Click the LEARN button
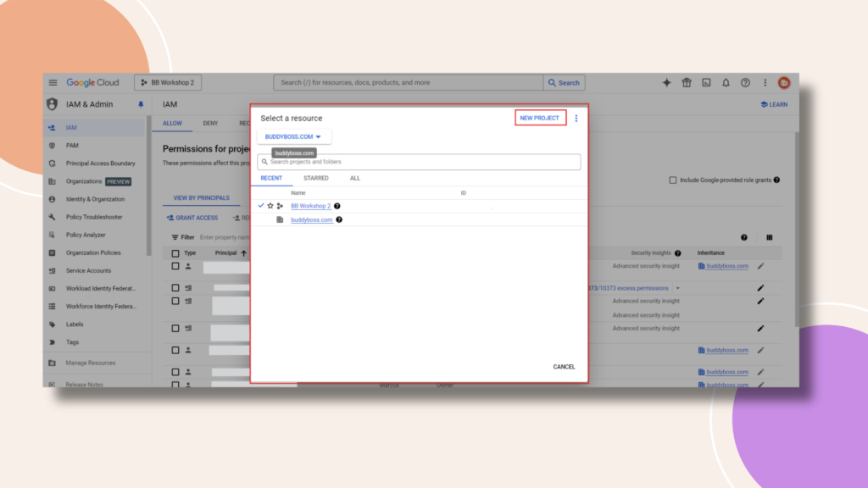 click(774, 104)
